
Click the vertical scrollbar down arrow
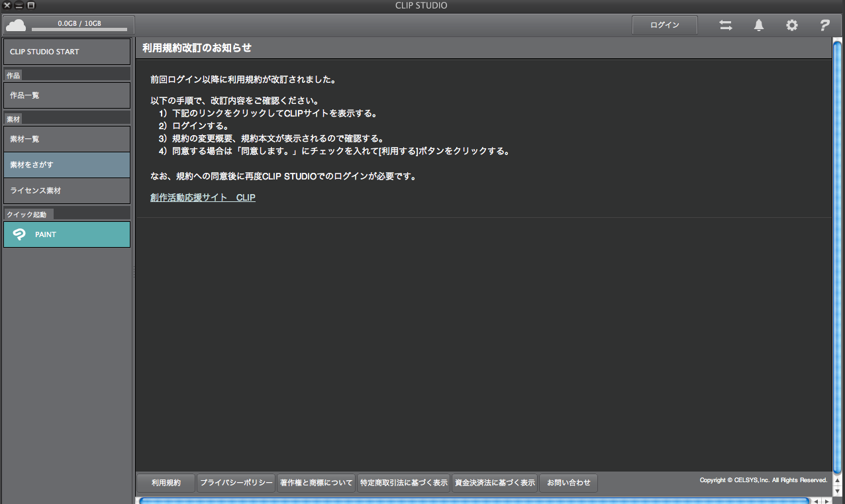838,491
